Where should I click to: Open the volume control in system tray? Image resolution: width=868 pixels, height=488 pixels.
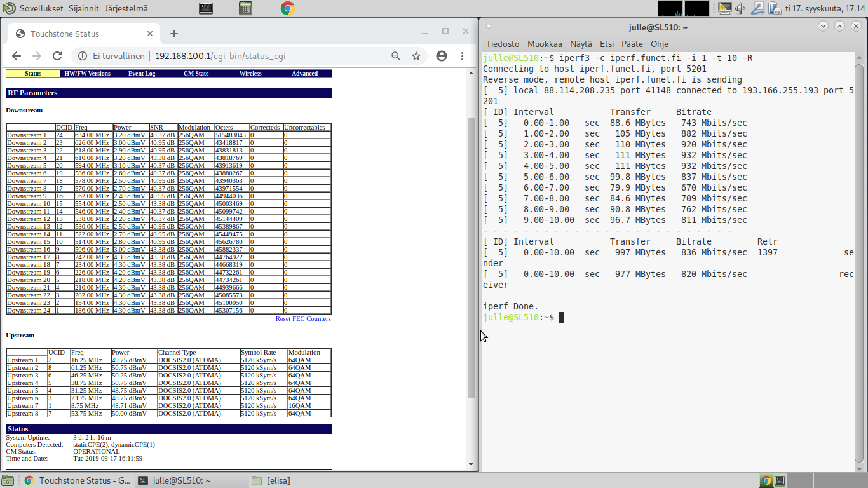click(x=740, y=8)
